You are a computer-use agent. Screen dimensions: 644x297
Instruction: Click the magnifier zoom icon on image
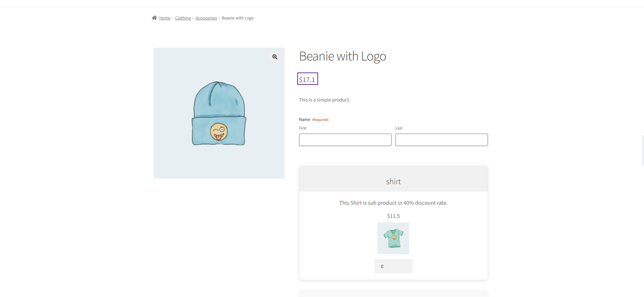[275, 57]
